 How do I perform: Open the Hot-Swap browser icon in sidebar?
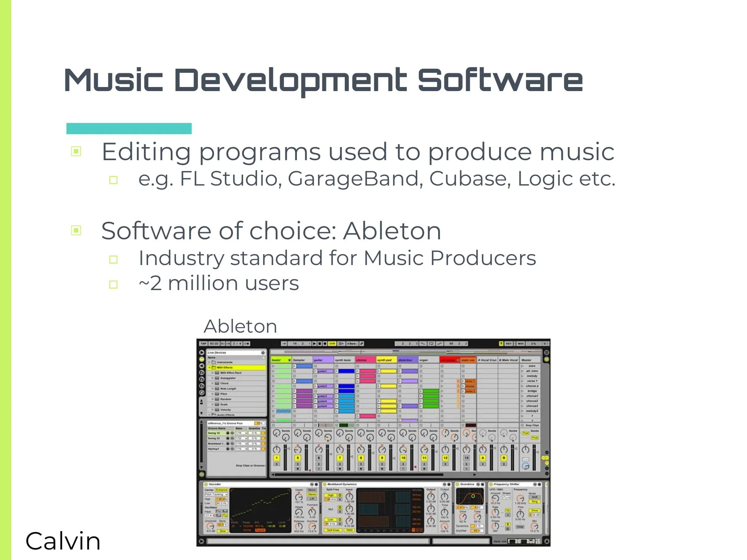(202, 393)
